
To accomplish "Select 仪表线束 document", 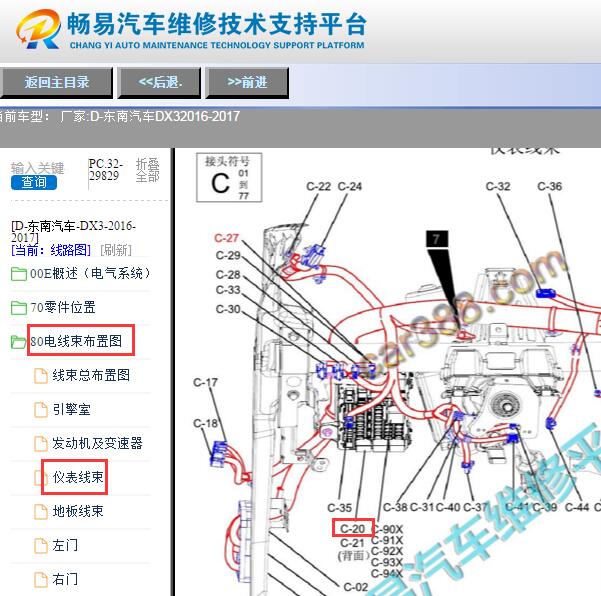I will [78, 477].
